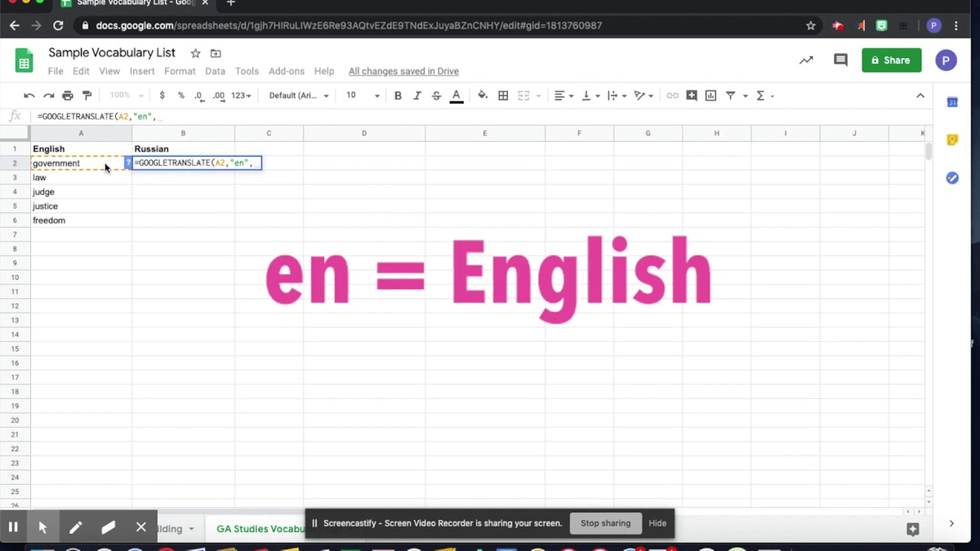Open the All changes saved in Drive link
This screenshot has width=980, height=551.
pos(403,71)
